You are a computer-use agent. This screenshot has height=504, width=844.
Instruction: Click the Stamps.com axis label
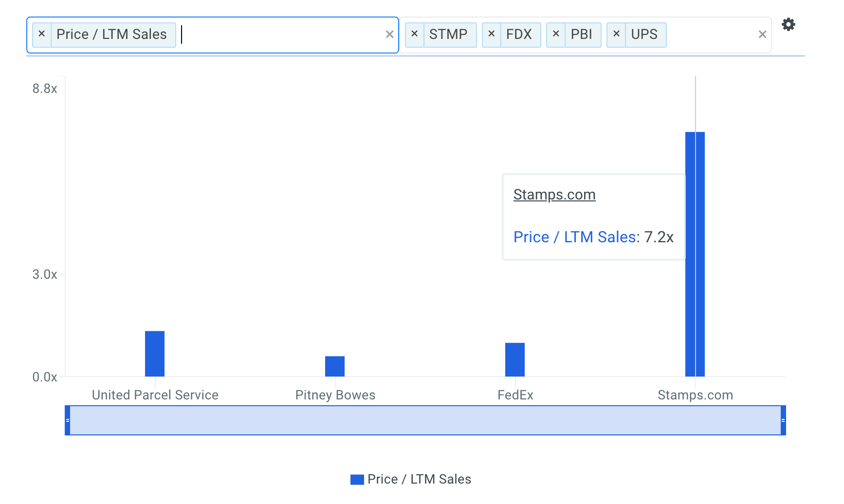click(696, 395)
